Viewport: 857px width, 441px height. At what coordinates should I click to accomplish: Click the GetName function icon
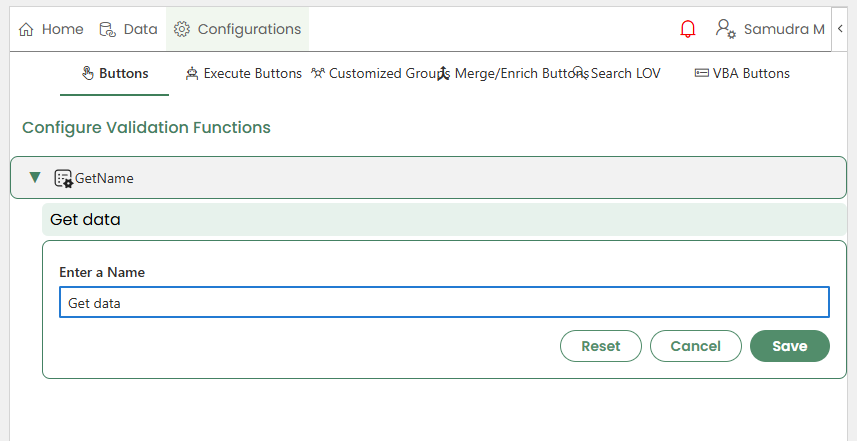63,178
